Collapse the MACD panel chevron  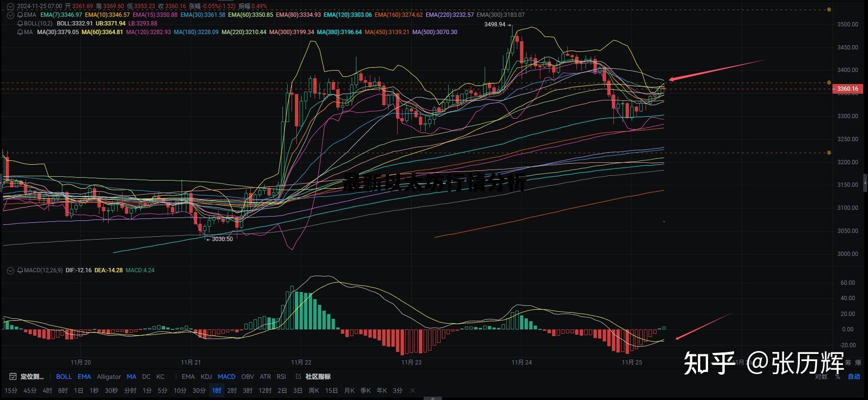click(11, 270)
